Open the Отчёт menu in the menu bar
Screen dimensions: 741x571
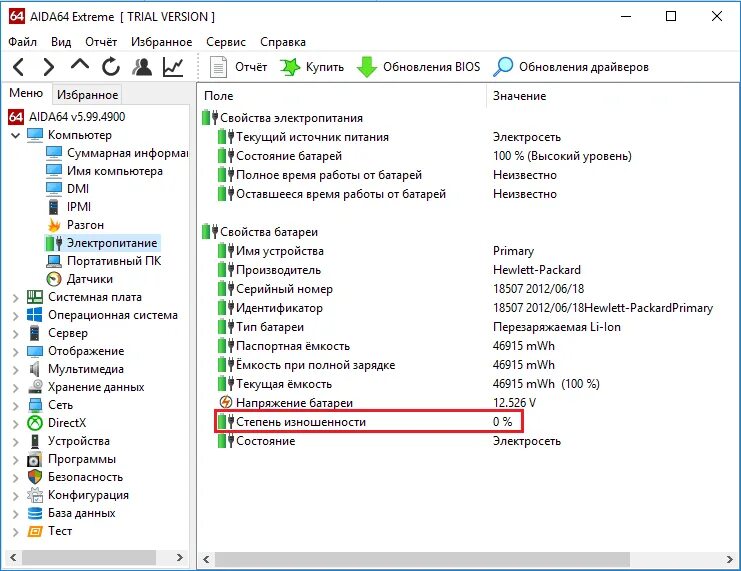coord(101,42)
